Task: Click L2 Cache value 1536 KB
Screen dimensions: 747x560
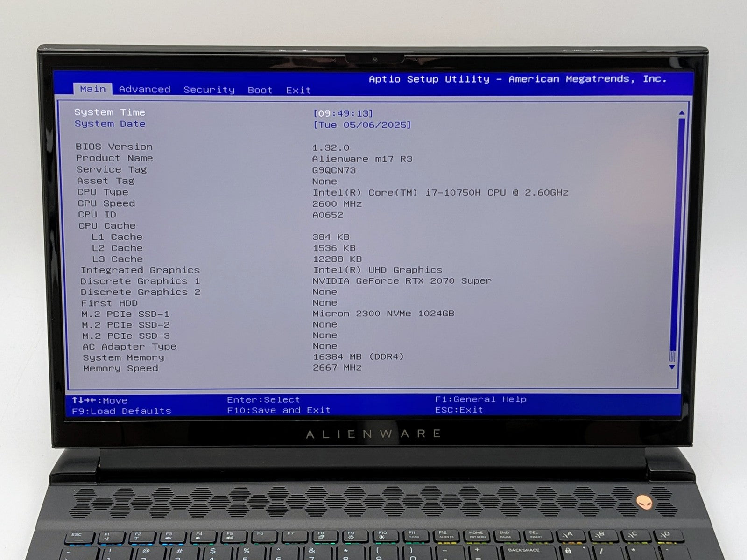Action: tap(334, 248)
